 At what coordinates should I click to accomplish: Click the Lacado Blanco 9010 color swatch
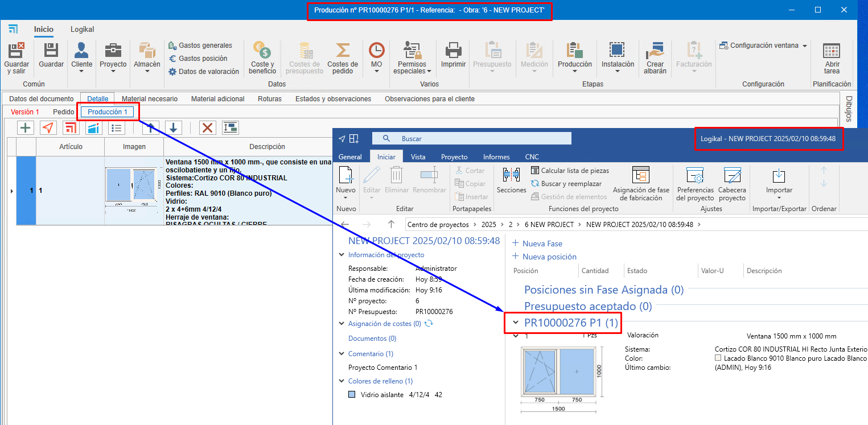[x=718, y=358]
